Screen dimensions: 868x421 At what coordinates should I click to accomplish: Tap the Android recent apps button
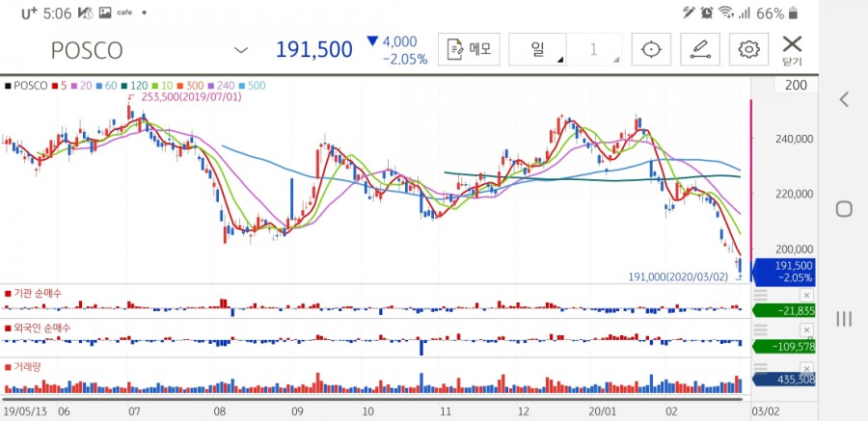click(x=844, y=319)
